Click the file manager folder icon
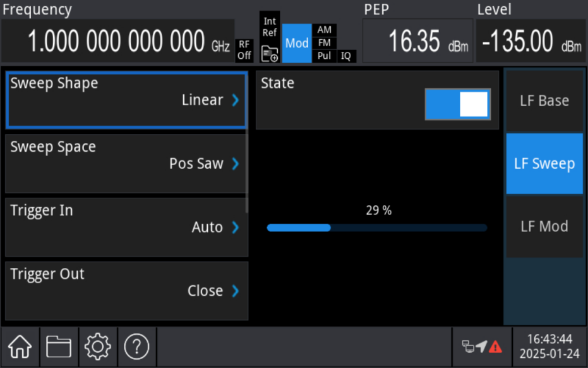 59,347
